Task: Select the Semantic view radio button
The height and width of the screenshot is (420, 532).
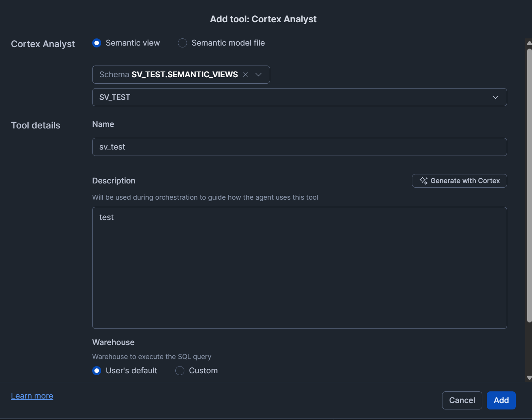Action: 97,43
